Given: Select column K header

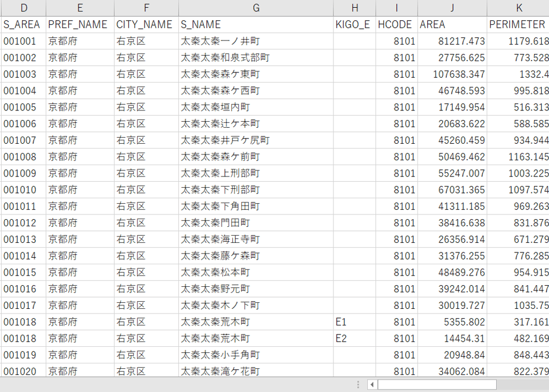Looking at the screenshot, I should click(x=518, y=8).
